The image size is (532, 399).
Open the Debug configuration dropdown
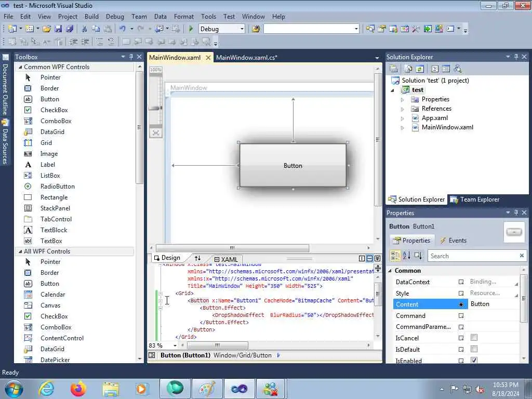(x=242, y=29)
